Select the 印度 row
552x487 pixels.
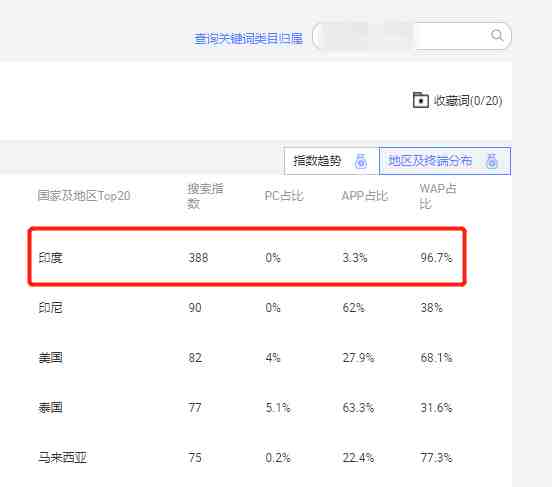pos(247,257)
